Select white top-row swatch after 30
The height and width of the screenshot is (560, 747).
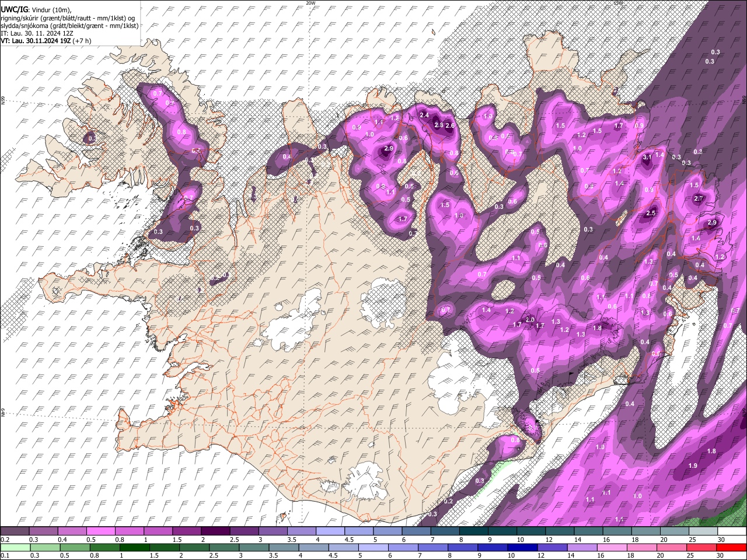(x=732, y=531)
